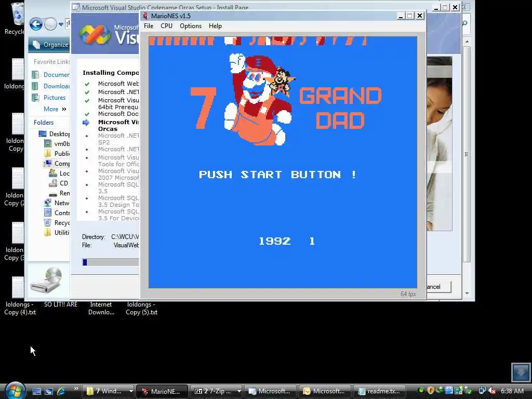Switch to second Microsoft taskbar button
Viewport: 532px width, 399px height.
click(325, 391)
